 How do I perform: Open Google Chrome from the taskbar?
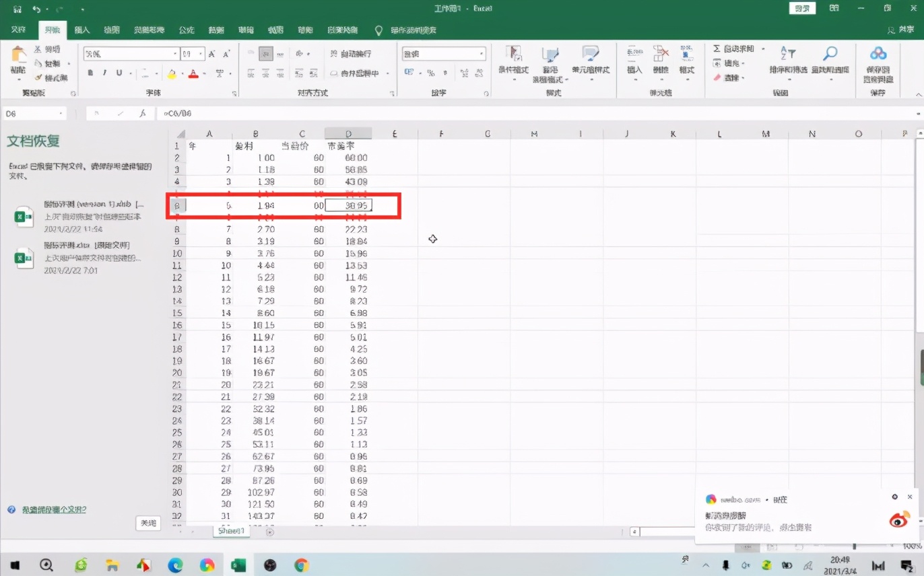[x=301, y=565]
